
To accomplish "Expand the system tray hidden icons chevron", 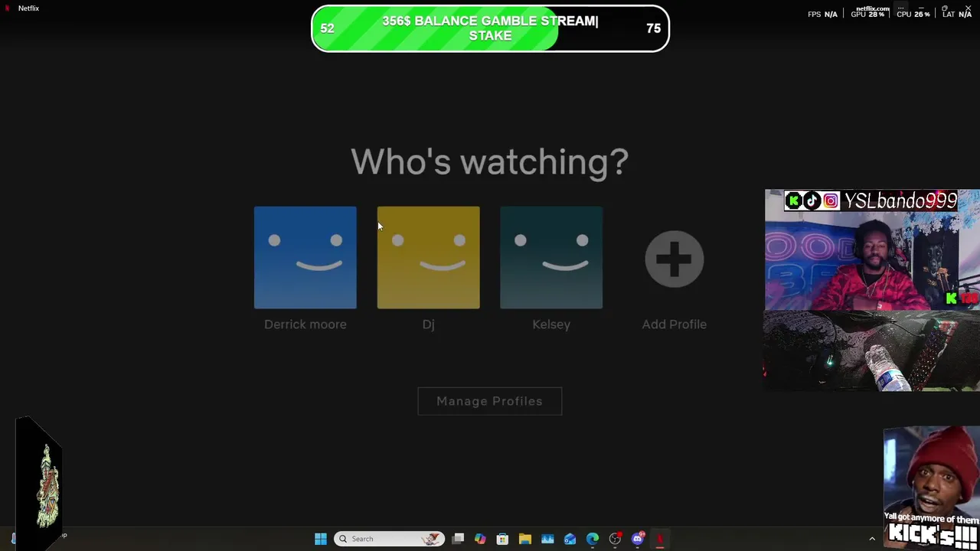I will pyautogui.click(x=871, y=539).
